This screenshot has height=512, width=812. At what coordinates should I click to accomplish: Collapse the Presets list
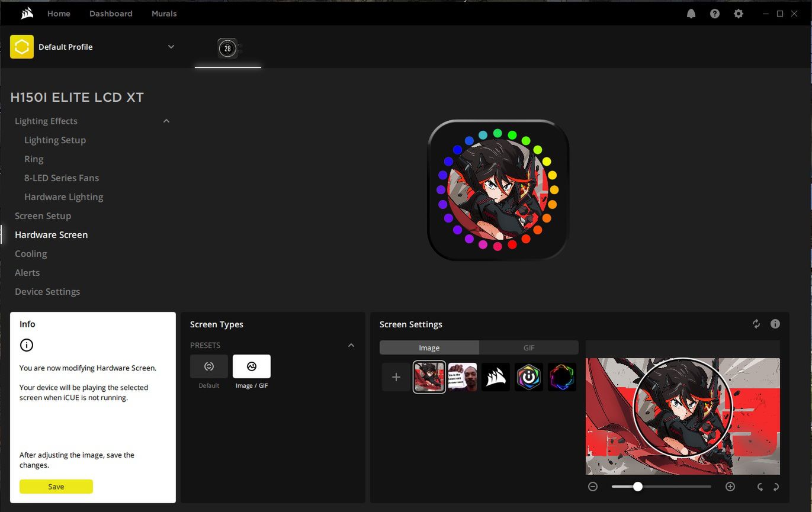351,345
